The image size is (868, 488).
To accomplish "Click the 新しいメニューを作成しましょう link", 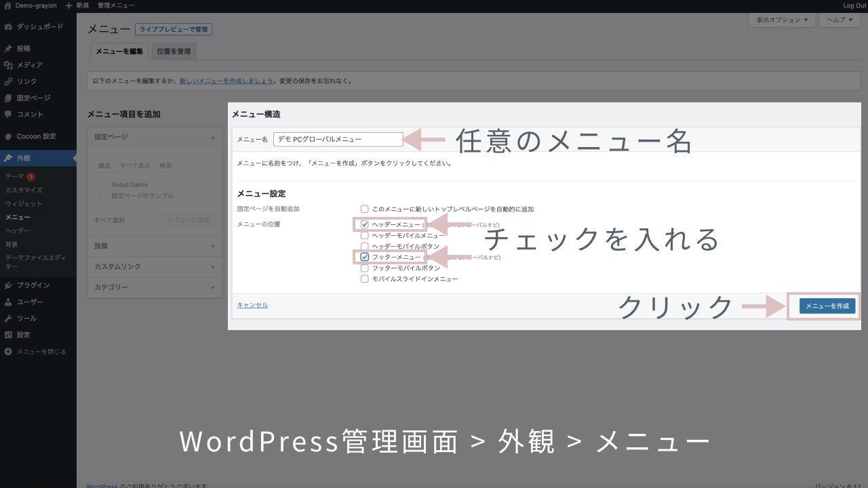I will coord(226,81).
